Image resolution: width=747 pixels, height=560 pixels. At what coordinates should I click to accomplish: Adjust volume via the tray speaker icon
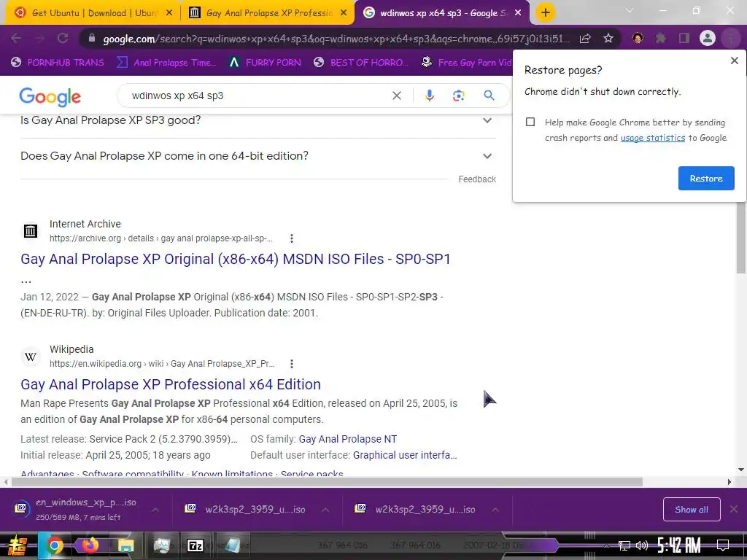tap(642, 545)
